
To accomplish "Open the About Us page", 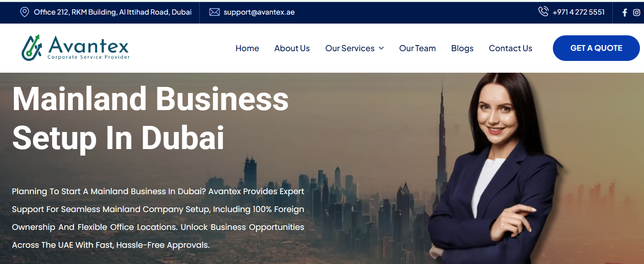I will 292,48.
